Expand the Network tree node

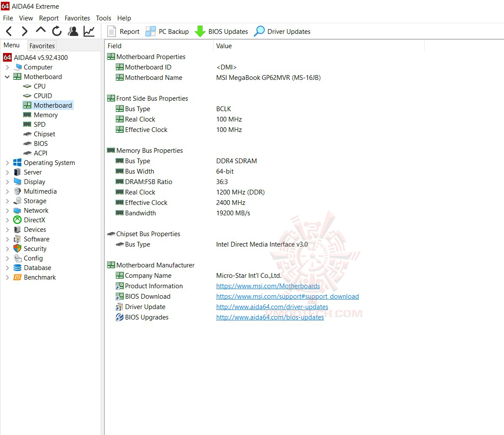pos(7,211)
